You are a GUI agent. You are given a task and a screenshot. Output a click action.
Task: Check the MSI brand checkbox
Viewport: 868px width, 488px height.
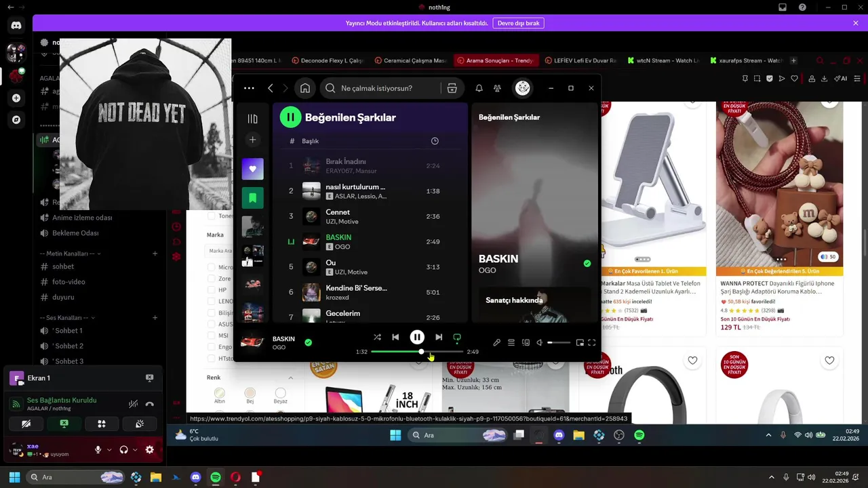[211, 335]
